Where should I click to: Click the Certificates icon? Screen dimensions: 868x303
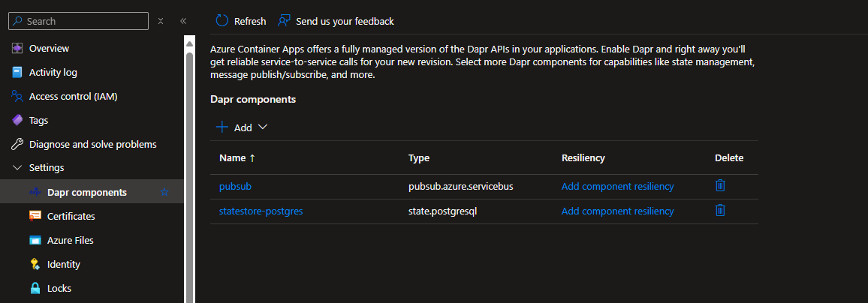point(35,216)
